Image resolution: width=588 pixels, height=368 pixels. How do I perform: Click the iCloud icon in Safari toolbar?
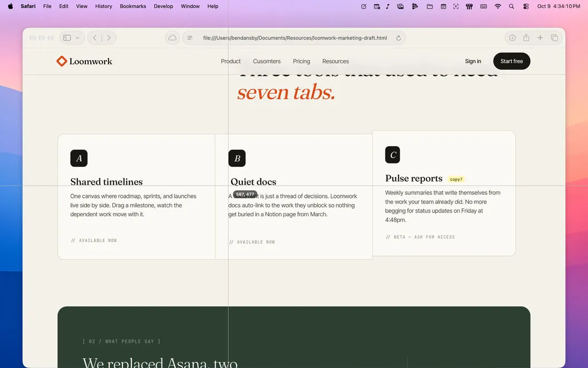click(173, 38)
